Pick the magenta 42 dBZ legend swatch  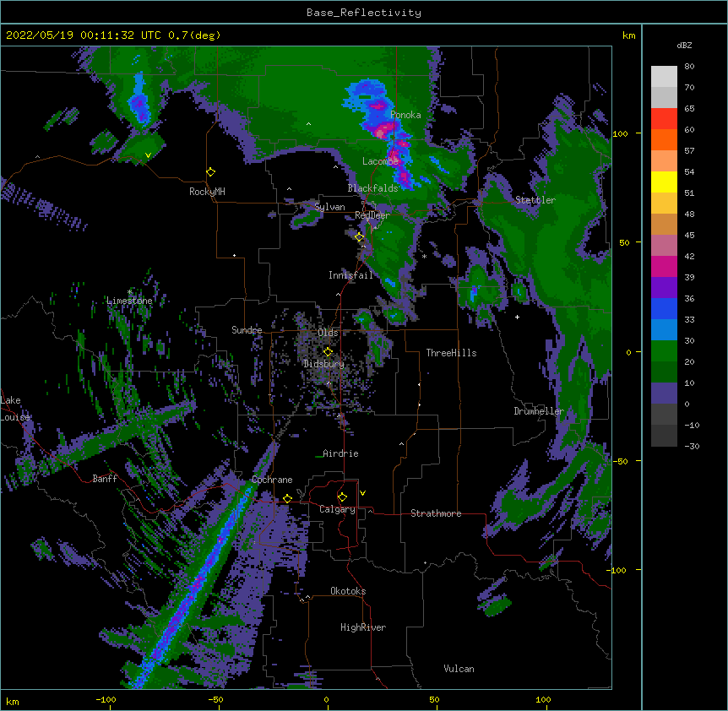click(x=664, y=266)
